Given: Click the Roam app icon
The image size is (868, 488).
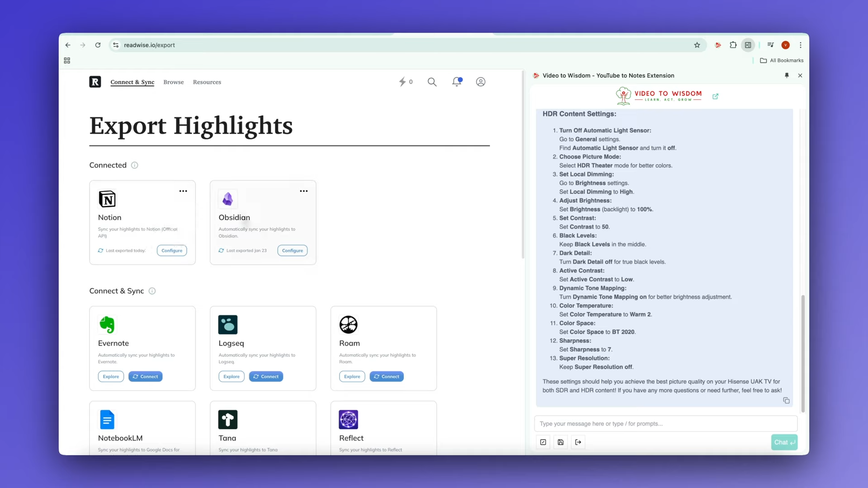Looking at the screenshot, I should (348, 325).
